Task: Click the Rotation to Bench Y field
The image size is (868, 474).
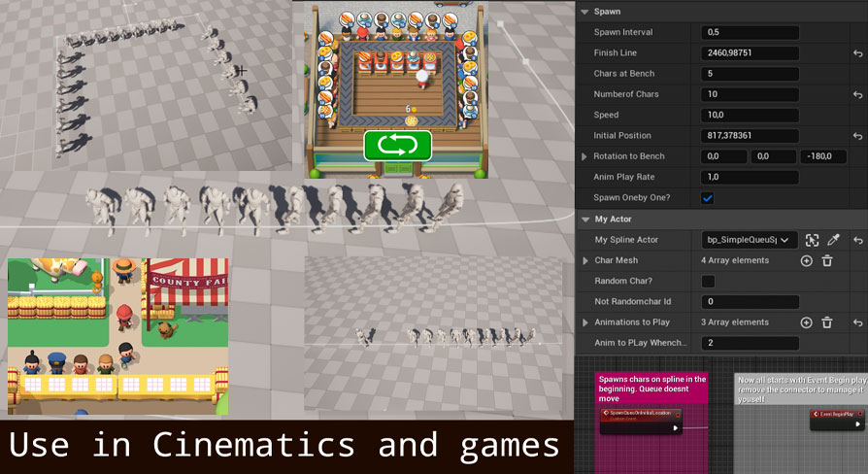Action: (x=774, y=156)
